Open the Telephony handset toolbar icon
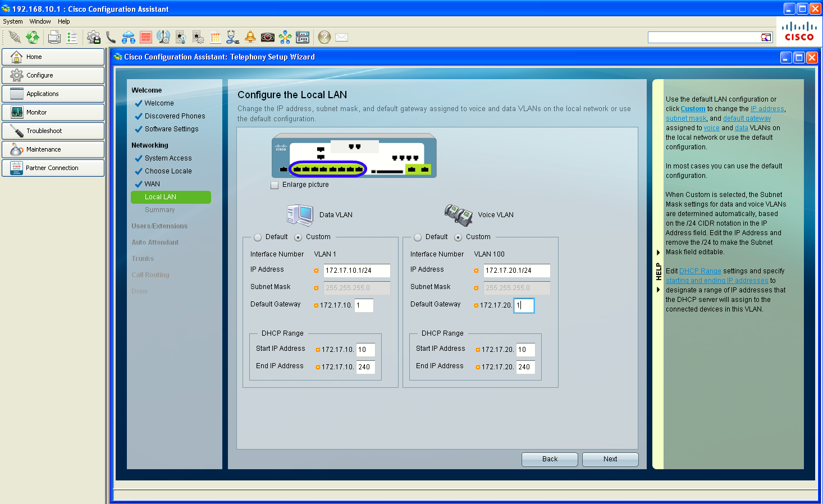823x504 pixels. pos(111,37)
